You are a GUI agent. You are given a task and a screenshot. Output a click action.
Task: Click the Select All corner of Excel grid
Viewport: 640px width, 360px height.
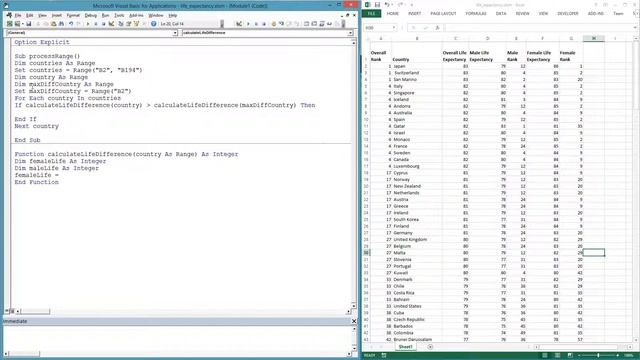pos(366,38)
